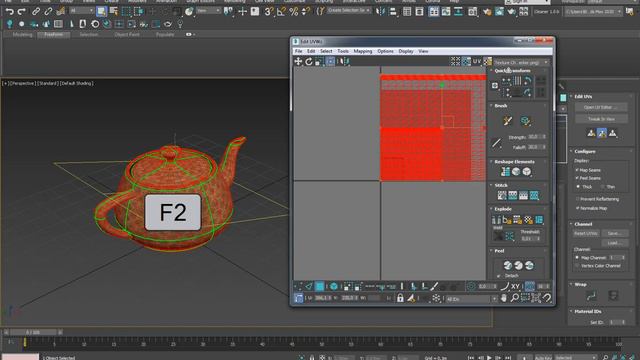
Task: Click first Stitch icon in Stitch rollout
Action: [502, 196]
